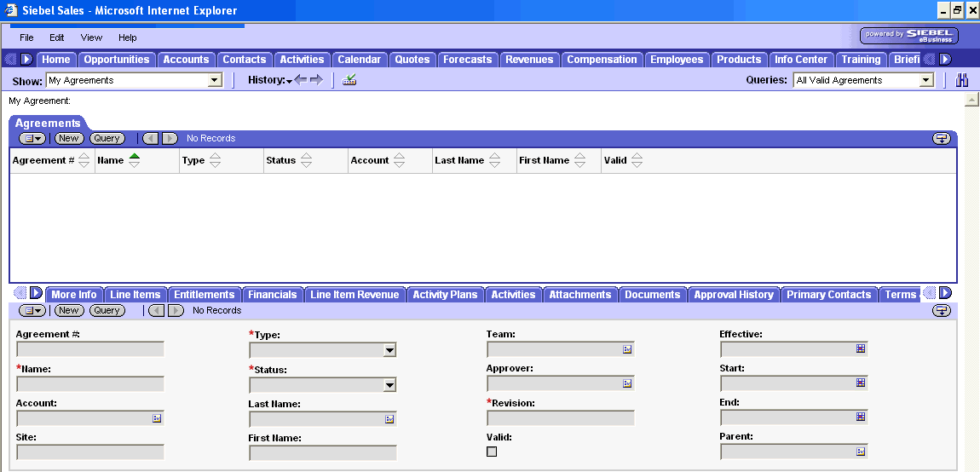This screenshot has height=472, width=980.
Task: Click in the Site input field
Action: [90, 452]
